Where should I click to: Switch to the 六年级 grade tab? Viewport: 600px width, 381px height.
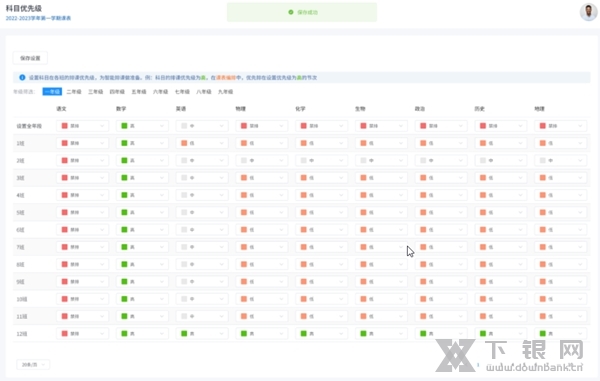click(x=160, y=92)
